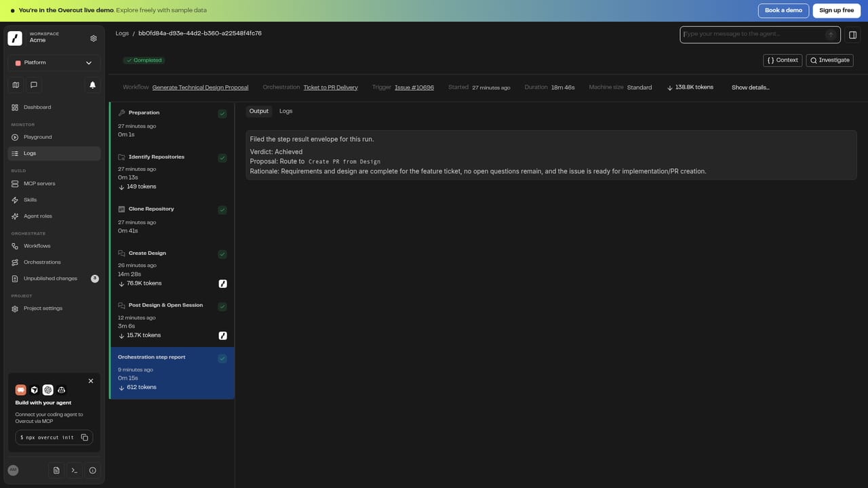Screen dimensions: 868x488
Task: Open the map icon button below Platform
Action: click(16, 85)
